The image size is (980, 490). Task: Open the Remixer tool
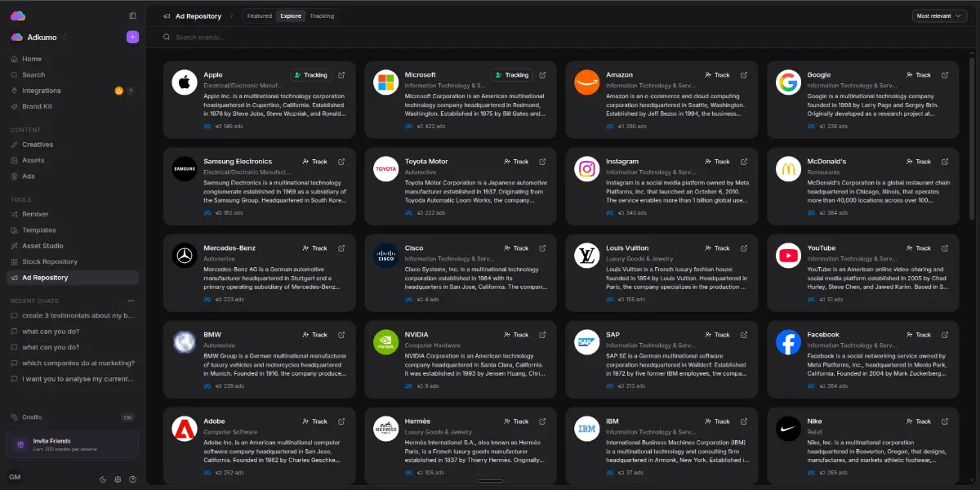click(73, 214)
